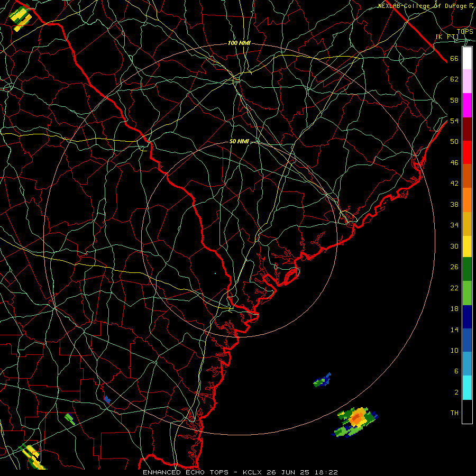476x476 pixels.
Task: Click the light pink legend swatch below 62
Action: tap(467, 81)
